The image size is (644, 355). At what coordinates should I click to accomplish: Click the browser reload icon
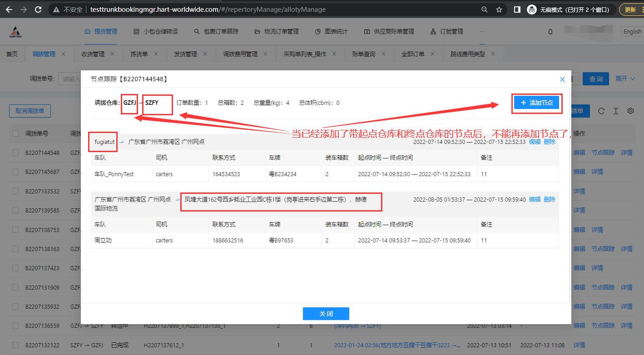click(38, 9)
